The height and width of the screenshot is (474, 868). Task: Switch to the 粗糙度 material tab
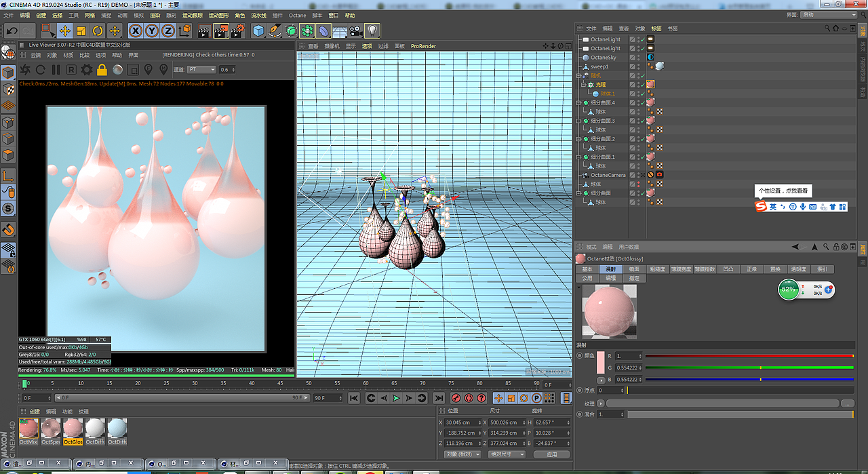pyautogui.click(x=657, y=269)
